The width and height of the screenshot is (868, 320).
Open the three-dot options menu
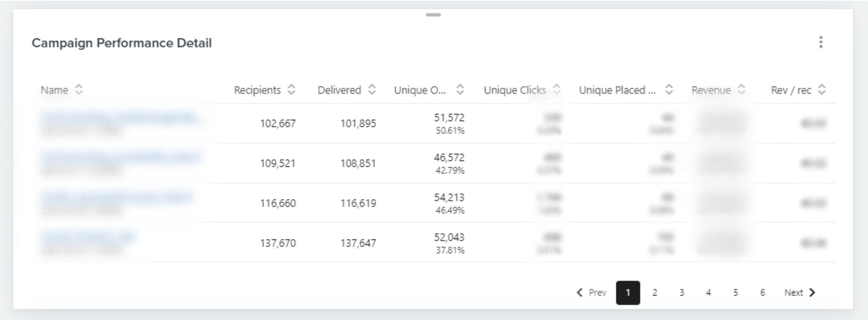pos(821,42)
